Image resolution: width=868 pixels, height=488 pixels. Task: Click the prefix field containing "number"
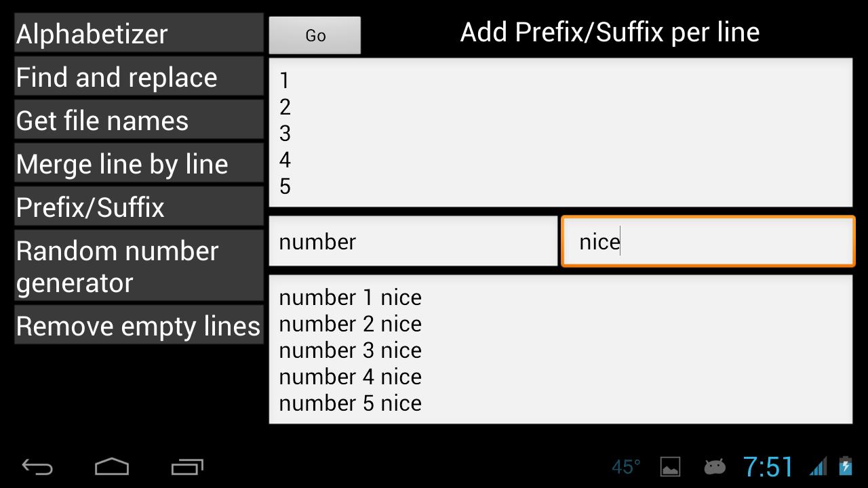pyautogui.click(x=412, y=241)
